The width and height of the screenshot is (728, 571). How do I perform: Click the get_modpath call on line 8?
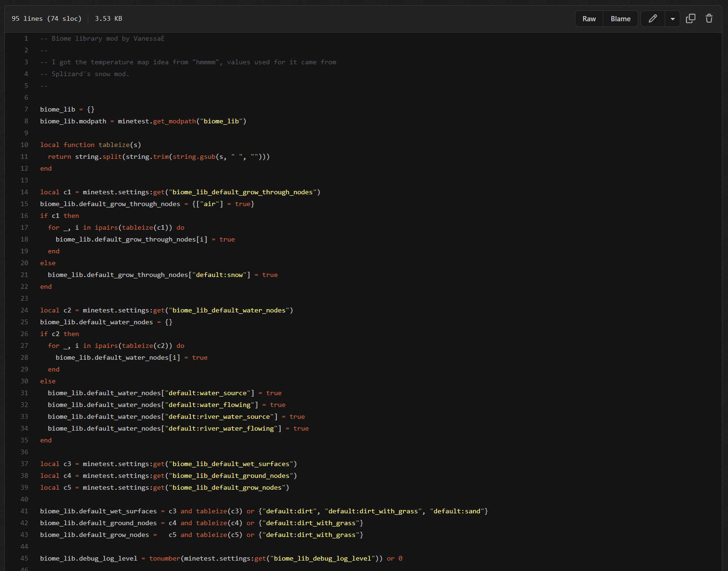tap(174, 121)
